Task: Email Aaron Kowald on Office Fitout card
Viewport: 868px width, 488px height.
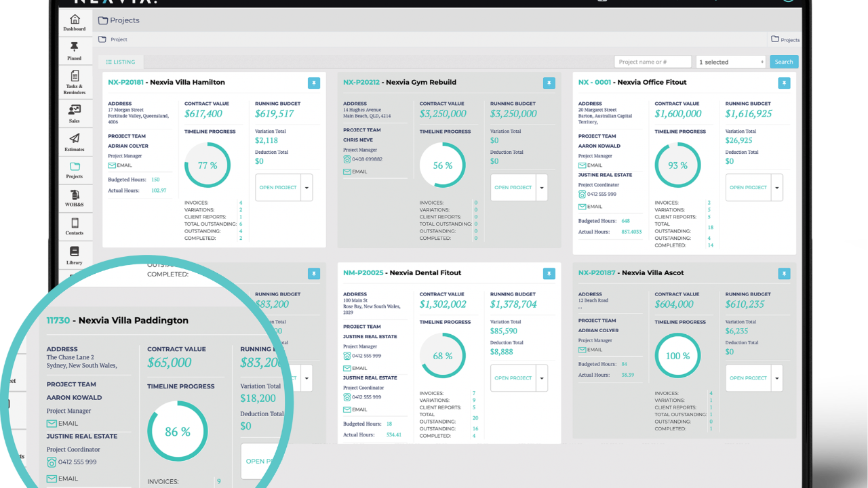Action: click(x=591, y=165)
